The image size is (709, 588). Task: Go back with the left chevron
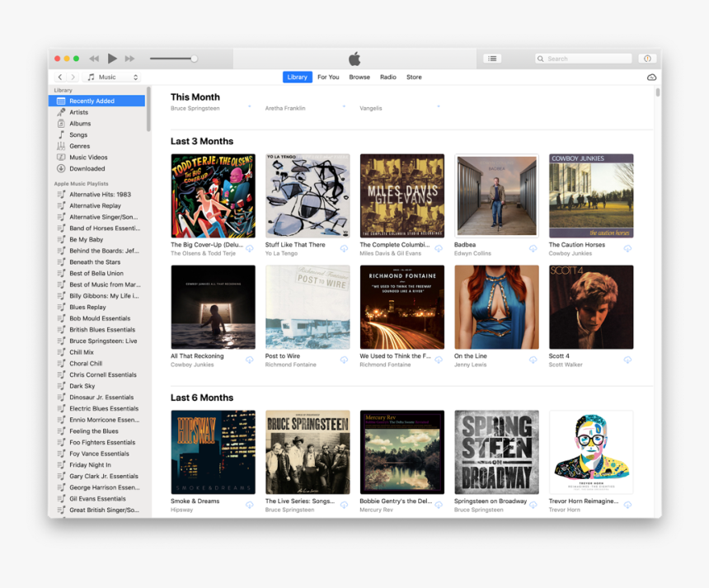pyautogui.click(x=60, y=77)
